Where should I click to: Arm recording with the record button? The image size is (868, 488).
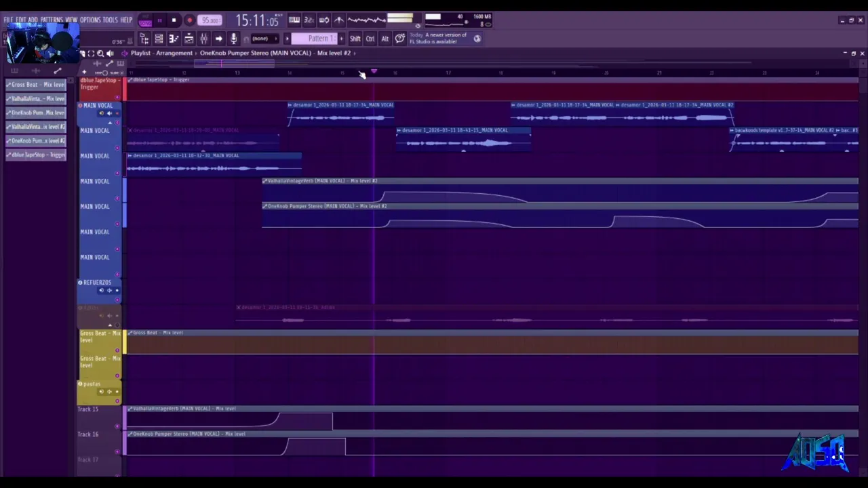pyautogui.click(x=189, y=20)
